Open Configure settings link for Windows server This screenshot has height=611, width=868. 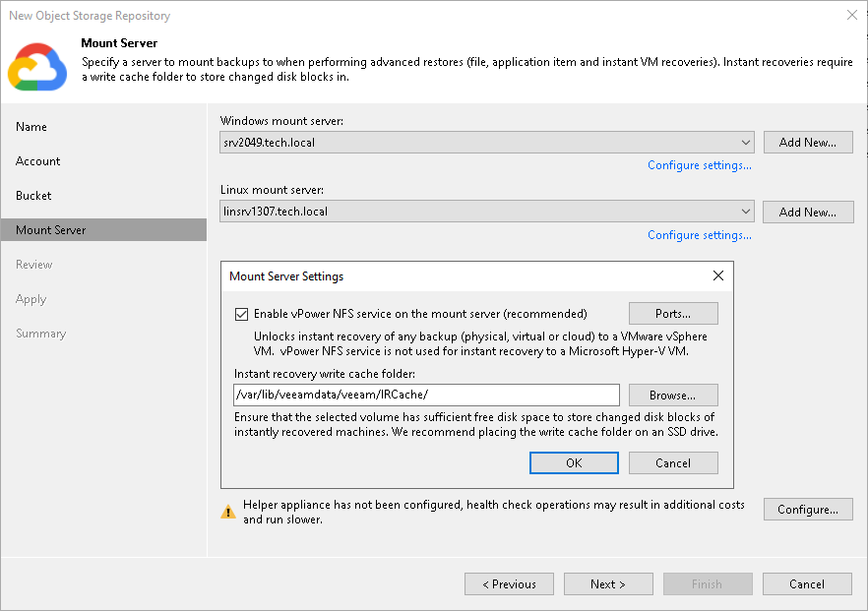point(699,165)
